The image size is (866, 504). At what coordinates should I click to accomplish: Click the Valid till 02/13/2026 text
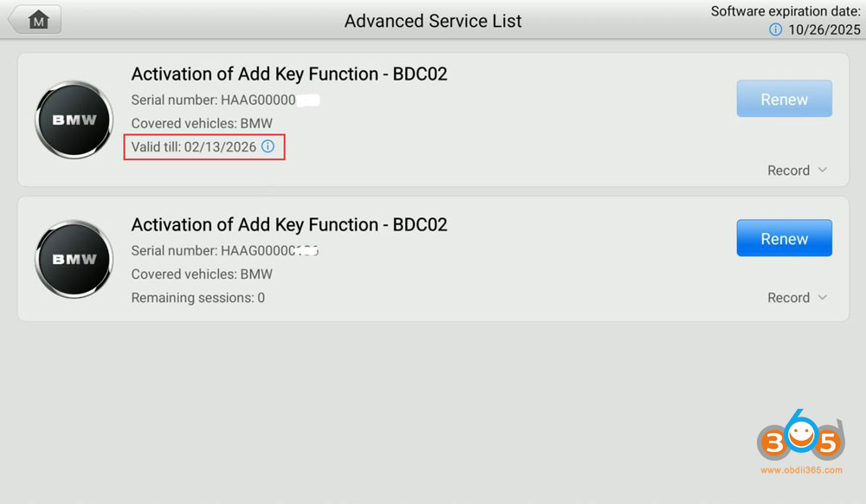(x=194, y=147)
